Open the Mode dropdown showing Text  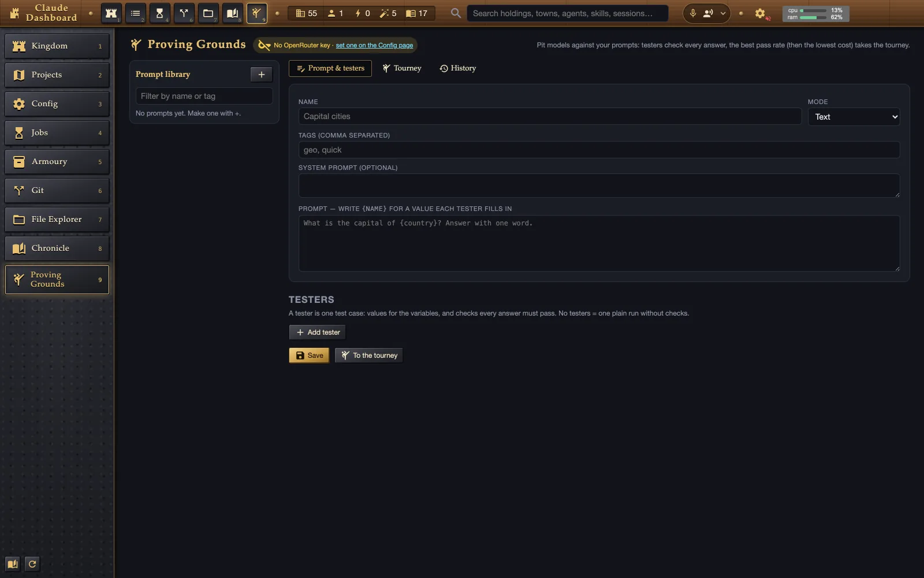[x=854, y=117]
